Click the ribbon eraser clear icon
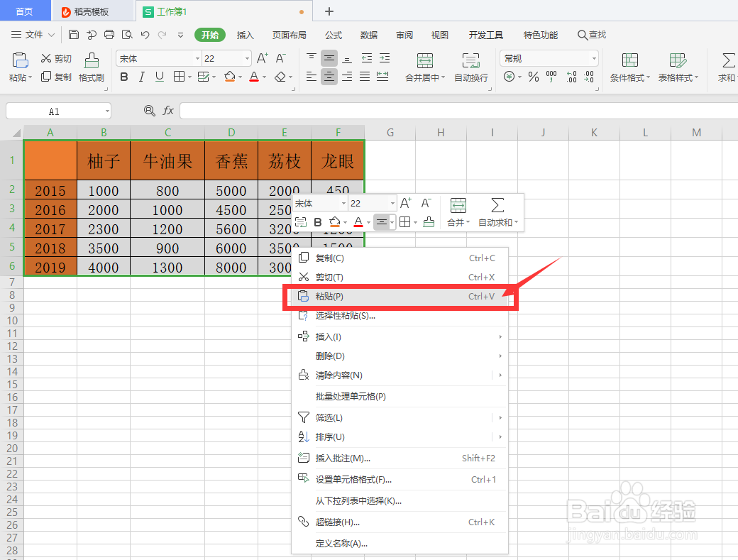 (280, 77)
